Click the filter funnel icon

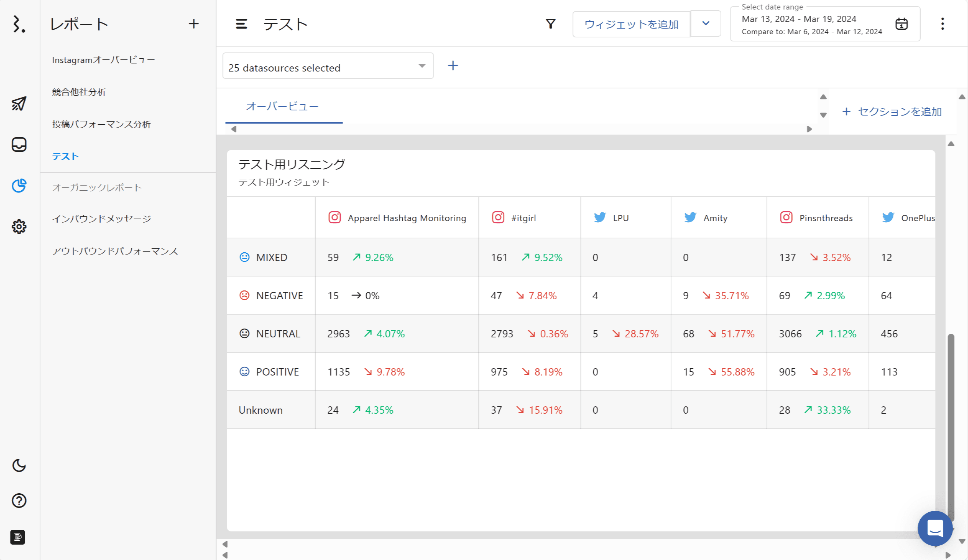551,24
